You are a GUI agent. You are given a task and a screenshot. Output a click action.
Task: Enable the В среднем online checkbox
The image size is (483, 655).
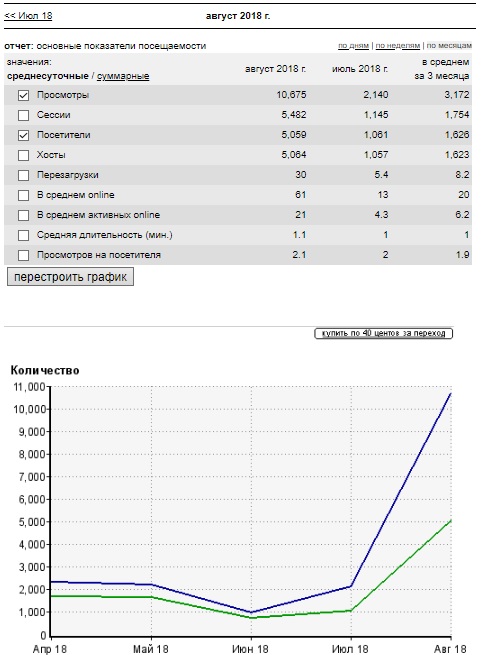23,195
